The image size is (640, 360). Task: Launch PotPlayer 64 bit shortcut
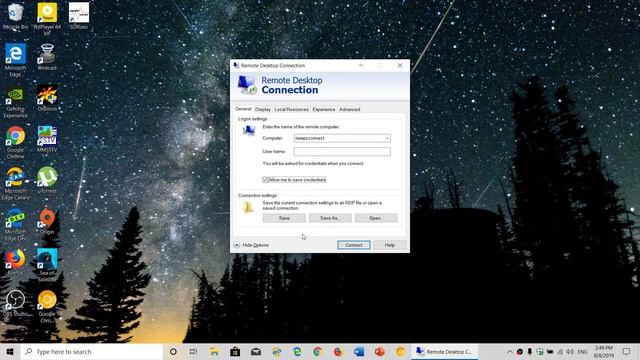(47, 19)
